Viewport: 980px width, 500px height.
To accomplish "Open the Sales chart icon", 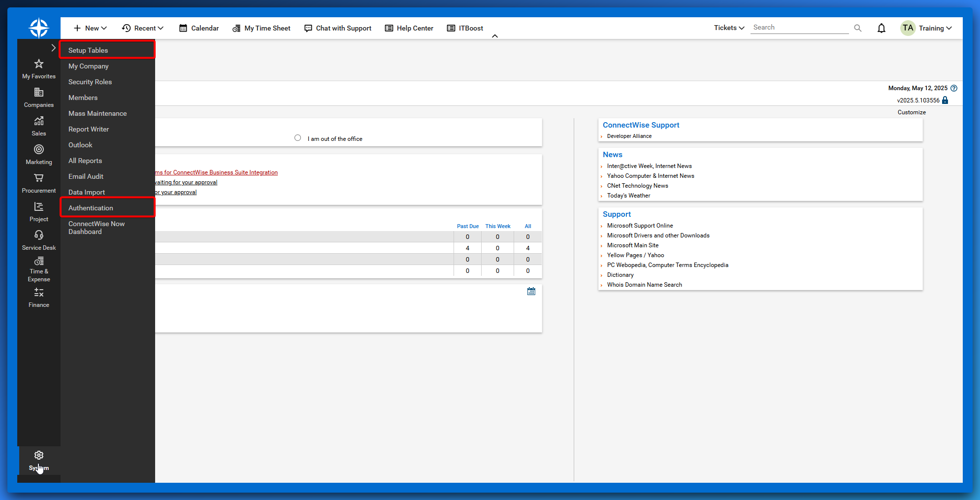I will pos(39,121).
